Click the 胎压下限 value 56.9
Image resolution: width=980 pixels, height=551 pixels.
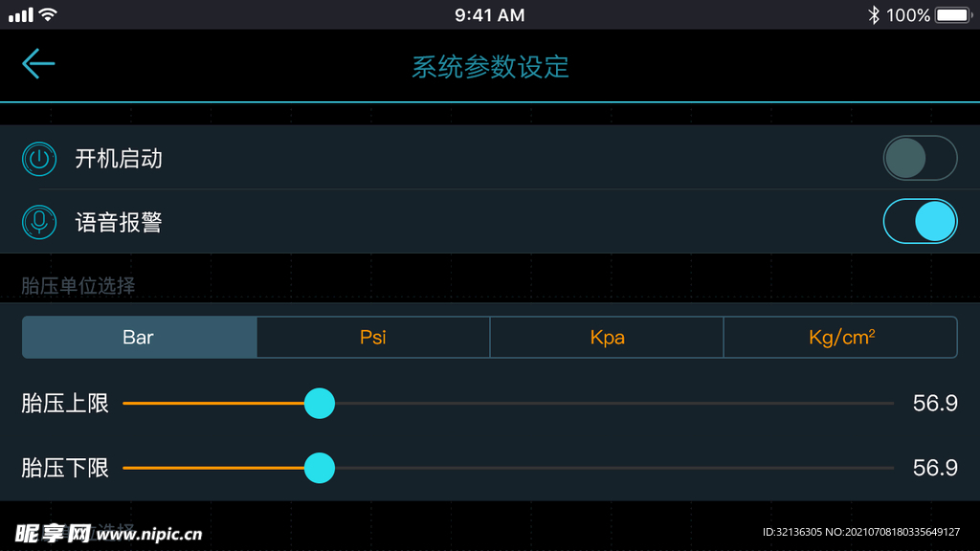point(935,468)
